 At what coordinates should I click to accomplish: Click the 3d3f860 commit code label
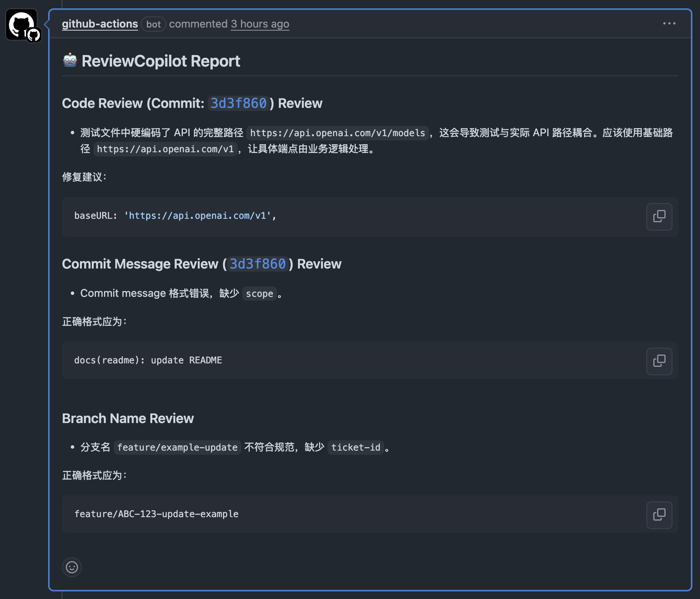(238, 103)
